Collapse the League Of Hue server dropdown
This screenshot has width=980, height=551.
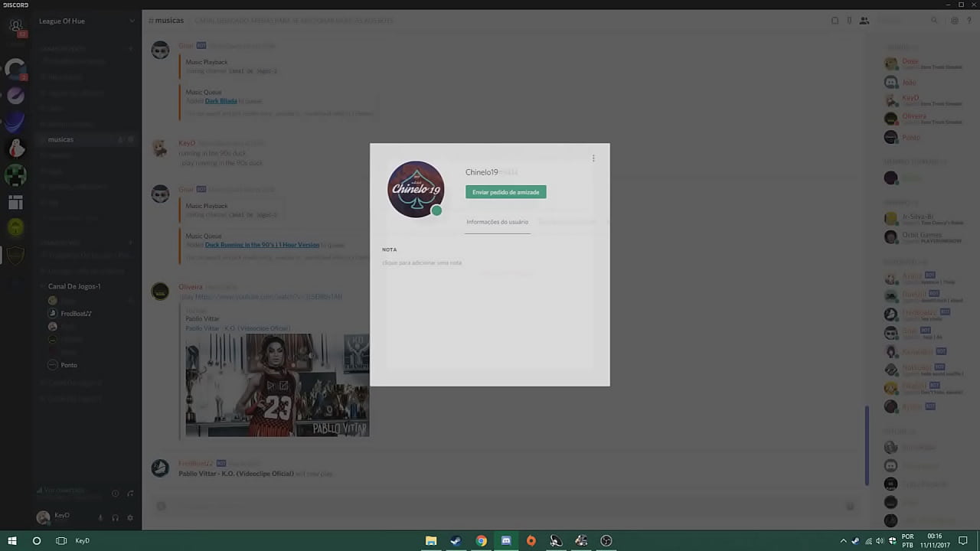131,21
